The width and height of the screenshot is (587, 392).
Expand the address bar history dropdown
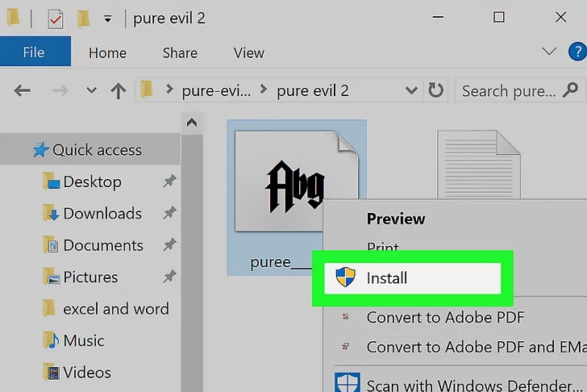coord(411,90)
